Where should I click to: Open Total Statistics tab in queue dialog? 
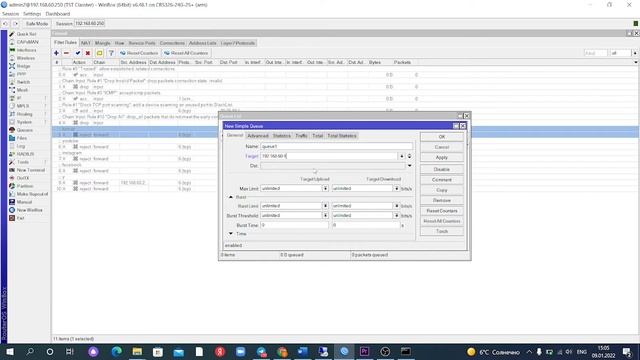342,136
